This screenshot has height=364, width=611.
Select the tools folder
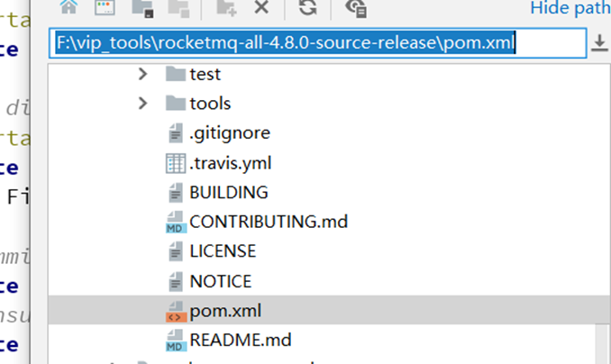(x=210, y=104)
